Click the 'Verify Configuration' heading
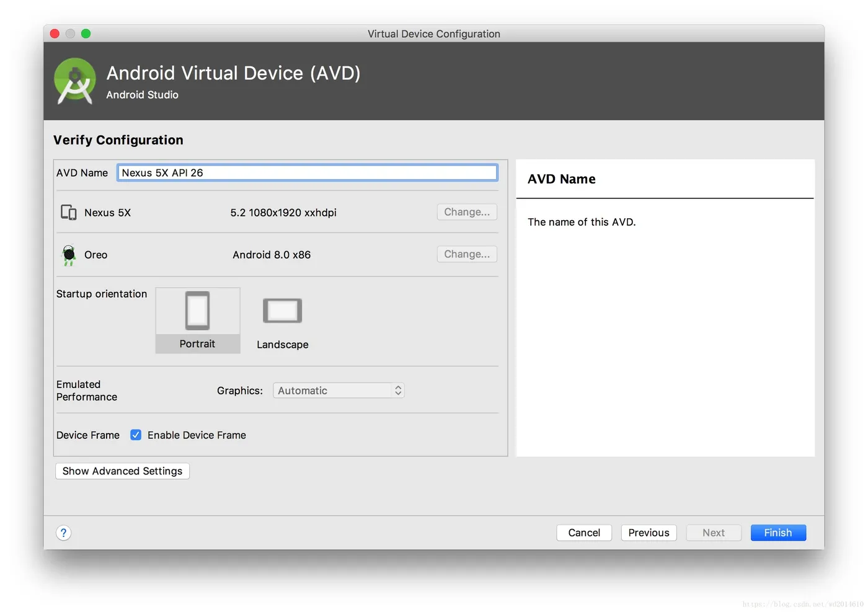Image resolution: width=868 pixels, height=612 pixels. click(x=118, y=140)
